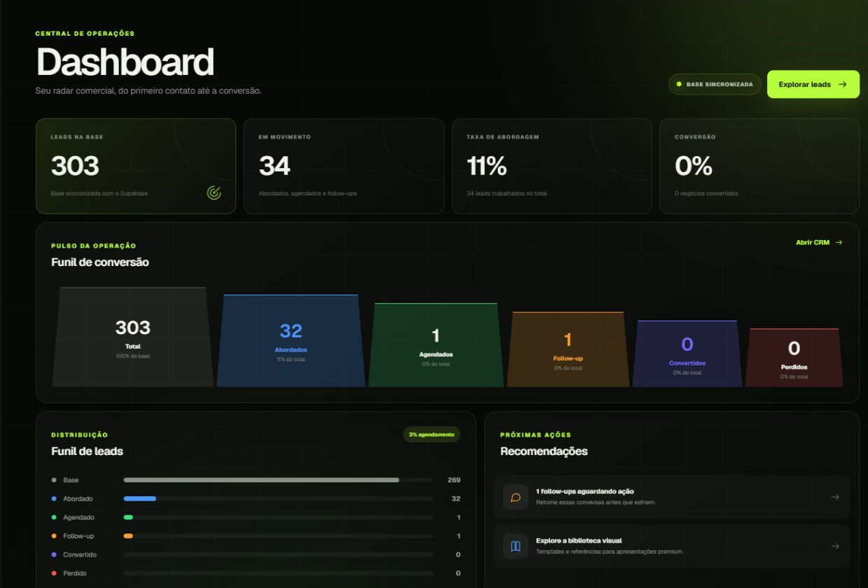
Task: Click 'Abordados, agendados e follow-ups' text
Action: tap(307, 193)
